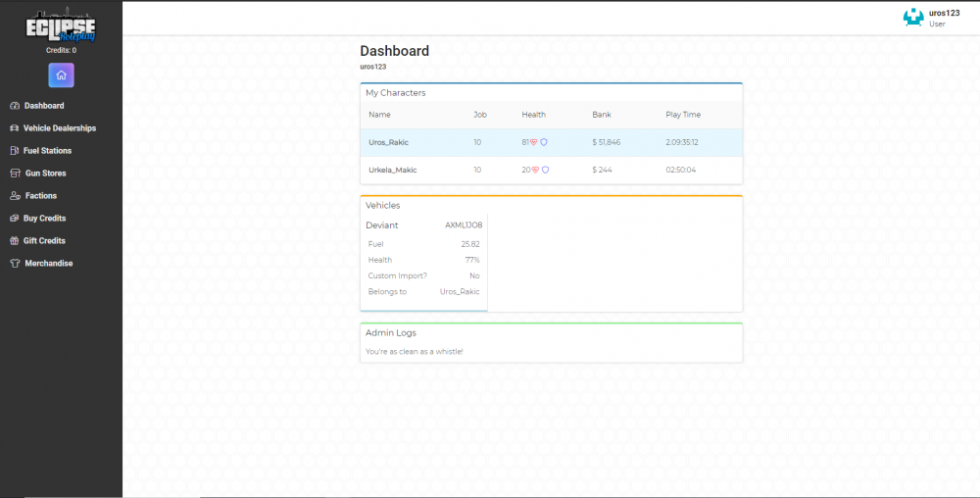The height and width of the screenshot is (498, 980).
Task: Click the Custom Import? value No
Action: pyautogui.click(x=474, y=275)
